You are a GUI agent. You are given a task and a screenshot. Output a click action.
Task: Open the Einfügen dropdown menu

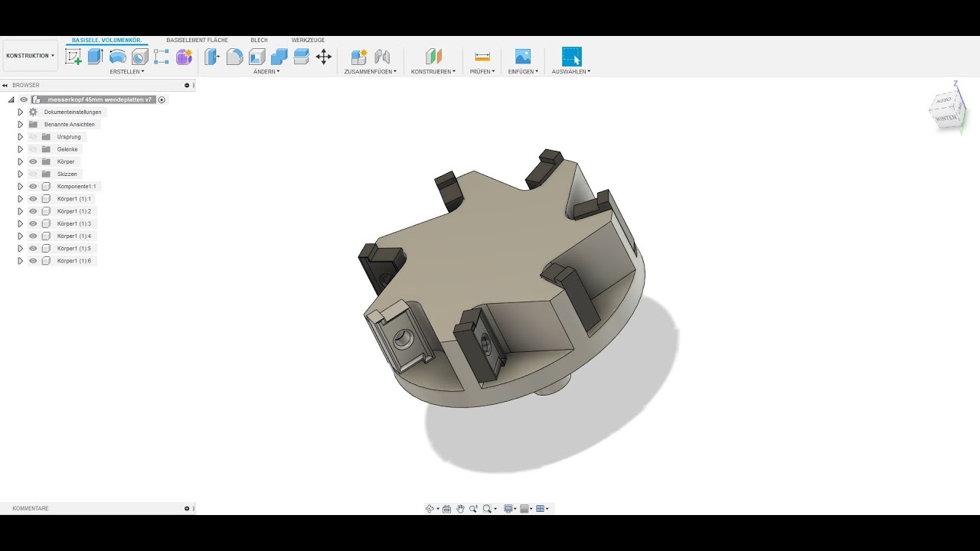tap(524, 71)
